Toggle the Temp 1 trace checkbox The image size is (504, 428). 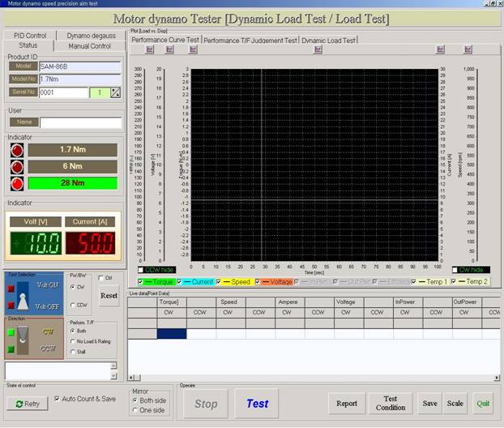[414, 282]
